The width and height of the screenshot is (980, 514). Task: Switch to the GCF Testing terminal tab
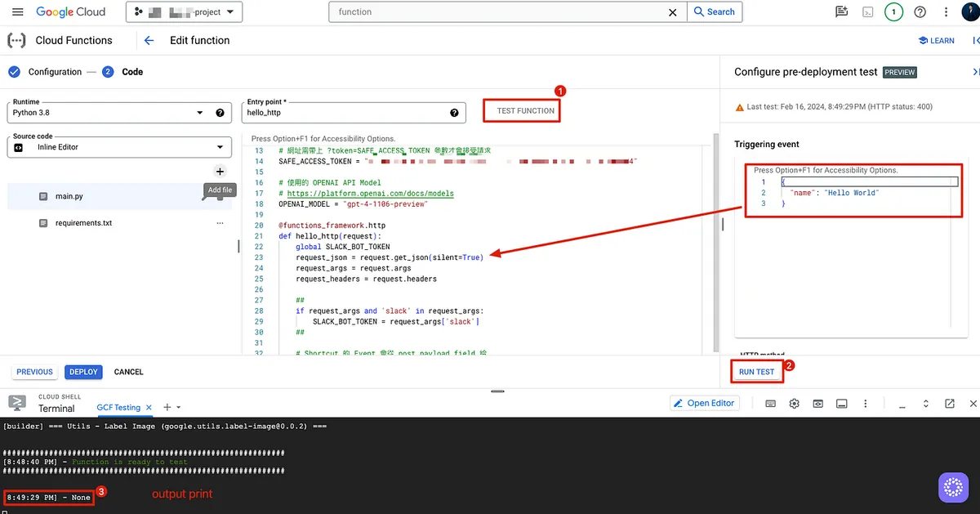119,407
